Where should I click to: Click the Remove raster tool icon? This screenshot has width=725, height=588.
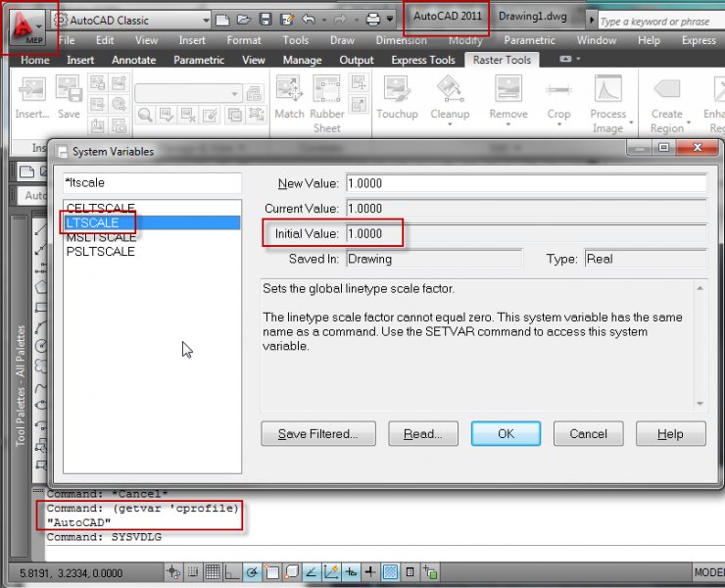point(508,89)
